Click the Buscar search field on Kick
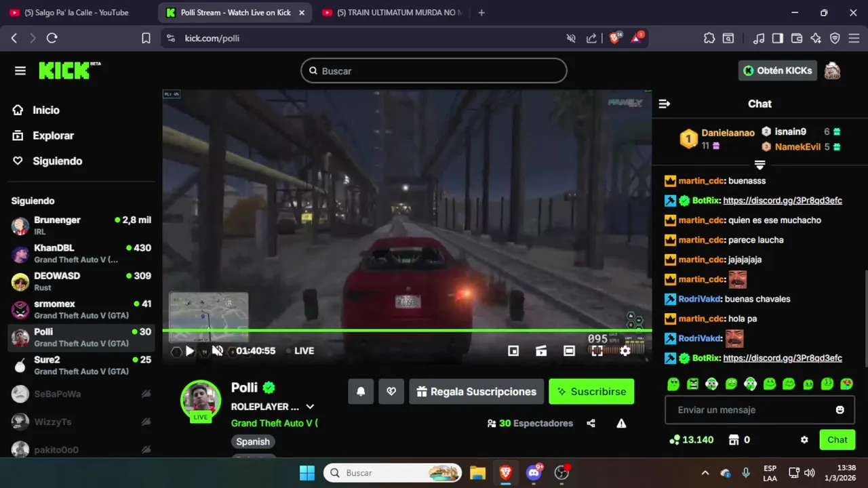The height and width of the screenshot is (488, 868). click(x=434, y=70)
